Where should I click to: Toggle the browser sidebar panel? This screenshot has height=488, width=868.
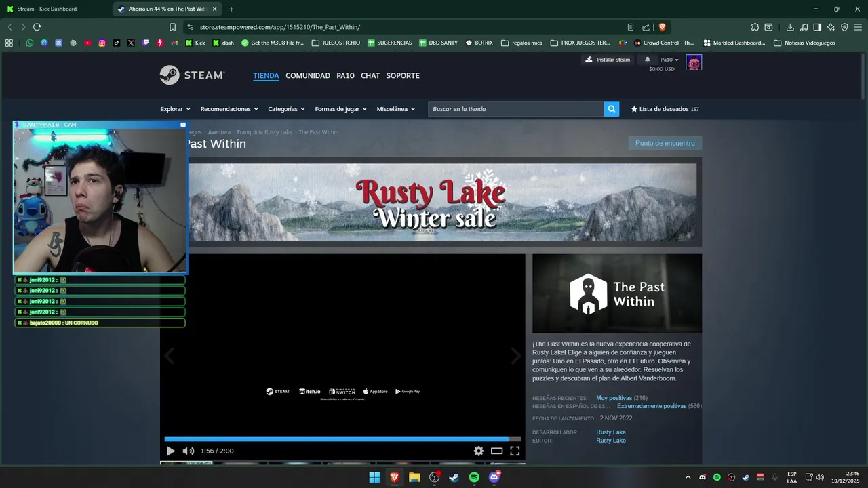point(817,27)
